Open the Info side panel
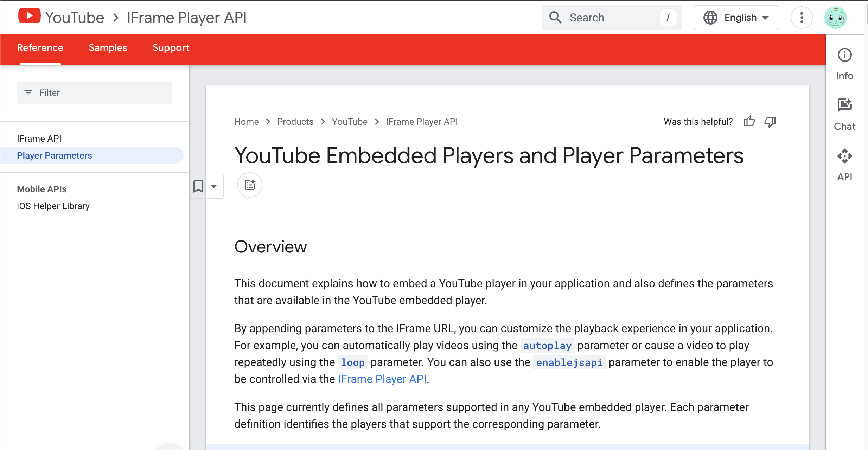This screenshot has height=450, width=868. pyautogui.click(x=844, y=64)
